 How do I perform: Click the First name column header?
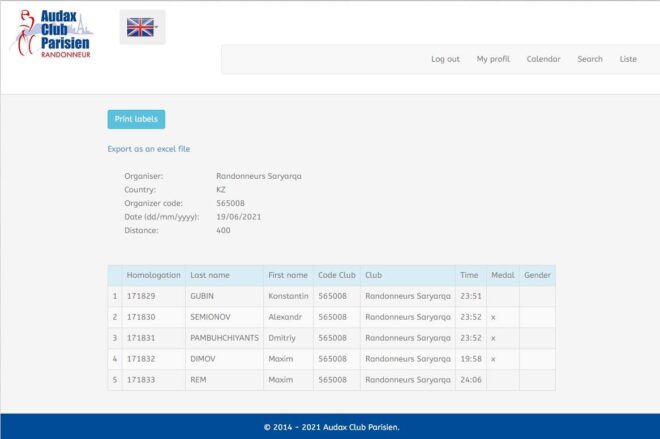[x=288, y=275]
